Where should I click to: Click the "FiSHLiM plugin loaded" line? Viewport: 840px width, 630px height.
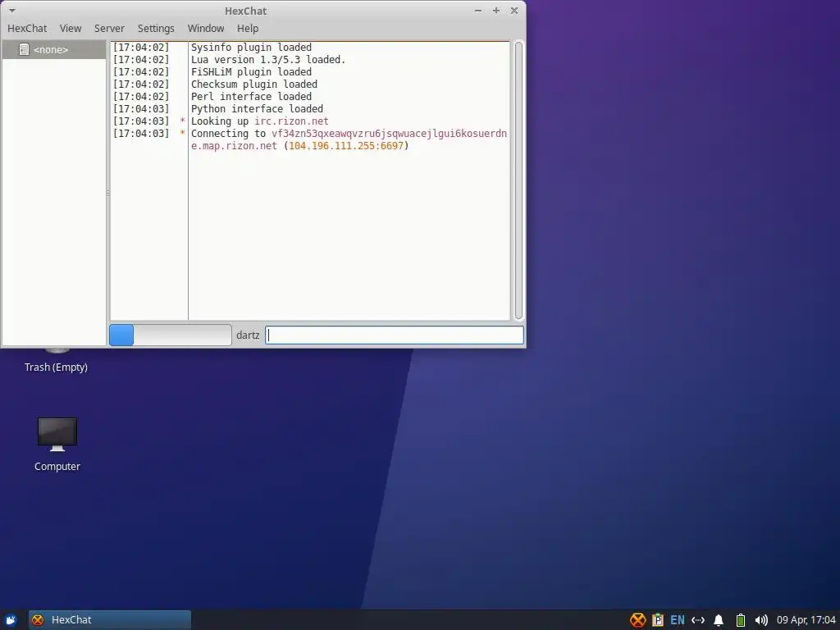[x=251, y=72]
